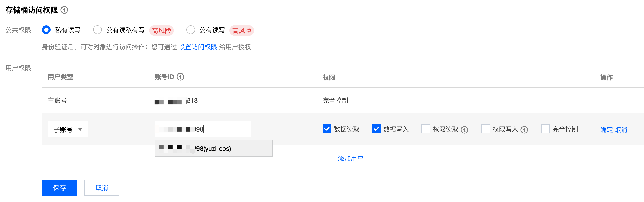
Task: Open the 子账号 user type dropdown
Action: (x=68, y=129)
